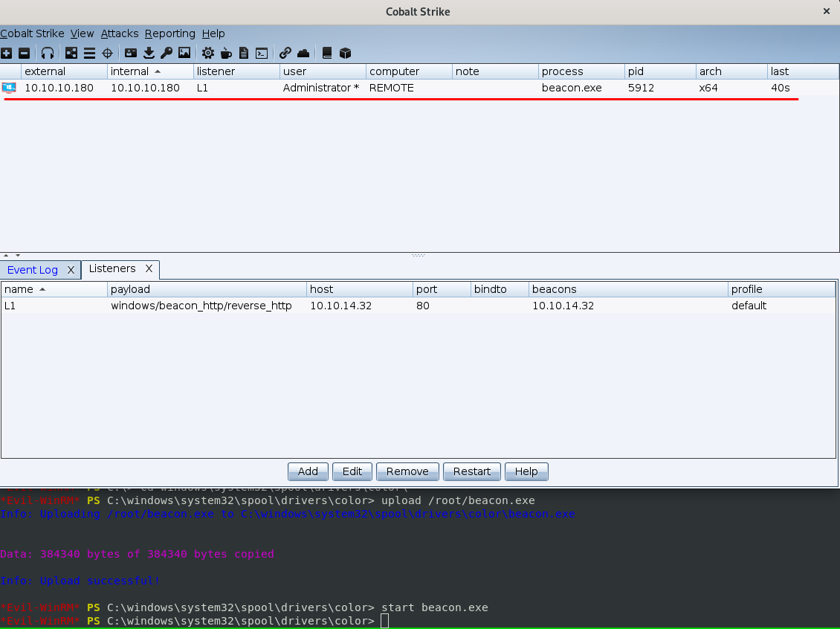Sort listeners by port column
The width and height of the screenshot is (840, 629).
442,289
